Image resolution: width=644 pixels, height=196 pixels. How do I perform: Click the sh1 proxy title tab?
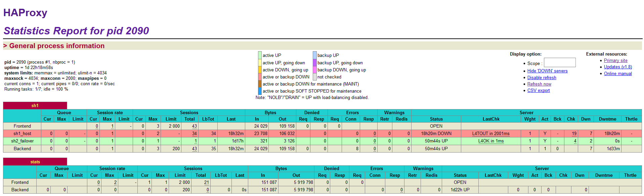tap(35, 105)
